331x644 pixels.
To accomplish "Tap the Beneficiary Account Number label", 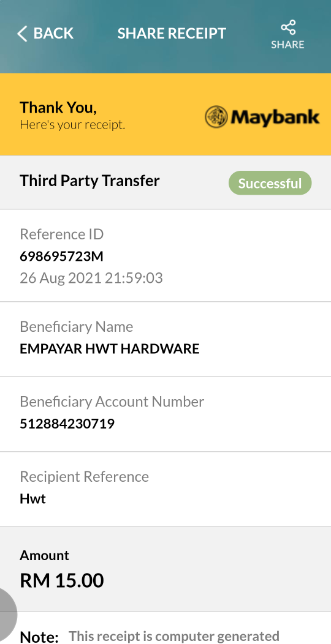I will (x=112, y=402).
